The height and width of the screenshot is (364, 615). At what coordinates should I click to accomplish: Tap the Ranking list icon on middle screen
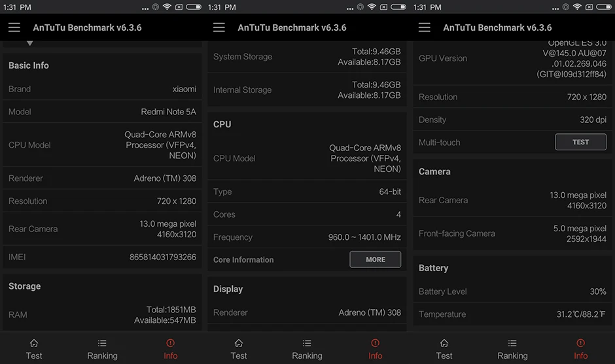tap(307, 343)
